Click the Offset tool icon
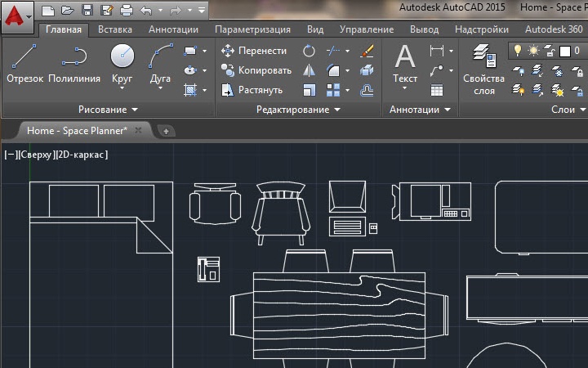The width and height of the screenshot is (588, 368). 367,90
